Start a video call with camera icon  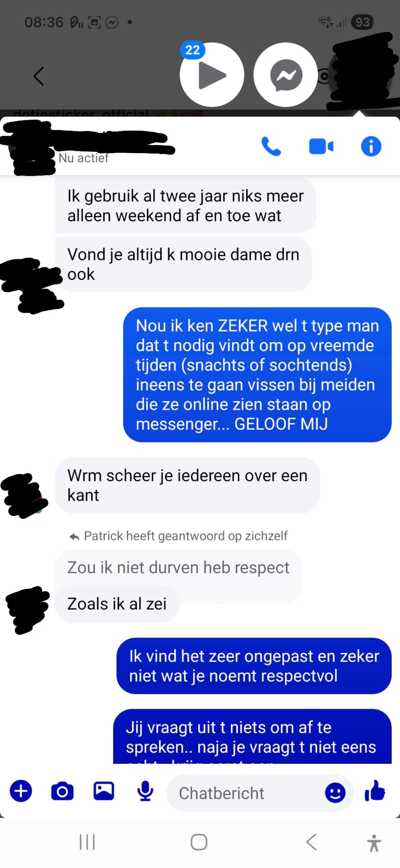(x=321, y=147)
